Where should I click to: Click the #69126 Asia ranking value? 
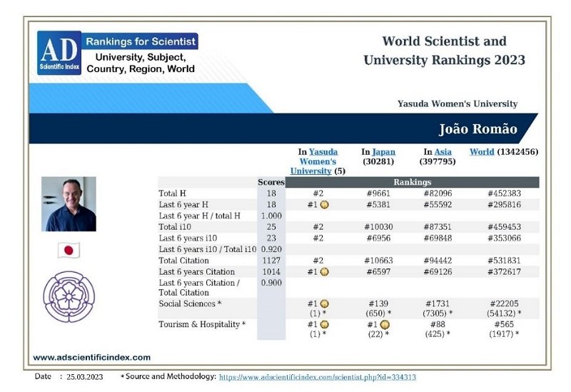click(438, 272)
